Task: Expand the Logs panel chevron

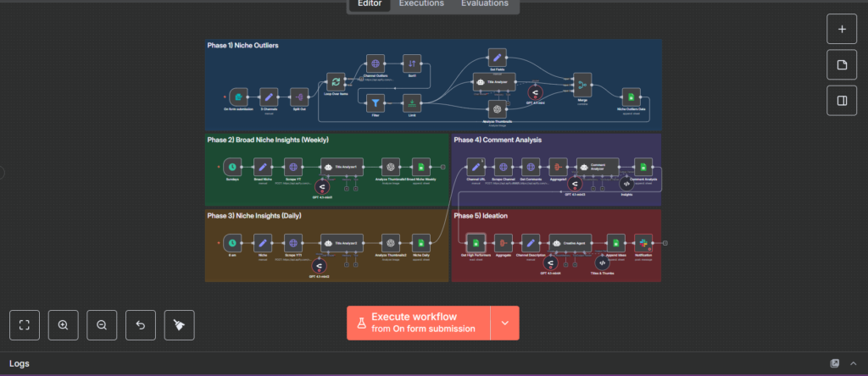Action: [x=853, y=363]
